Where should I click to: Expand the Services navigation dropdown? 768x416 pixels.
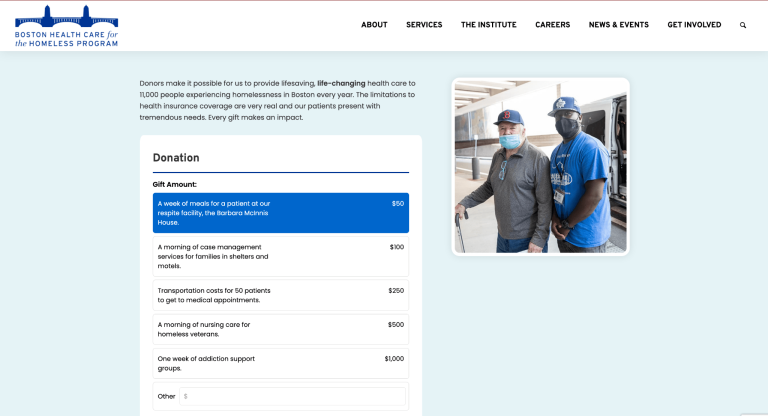424,25
